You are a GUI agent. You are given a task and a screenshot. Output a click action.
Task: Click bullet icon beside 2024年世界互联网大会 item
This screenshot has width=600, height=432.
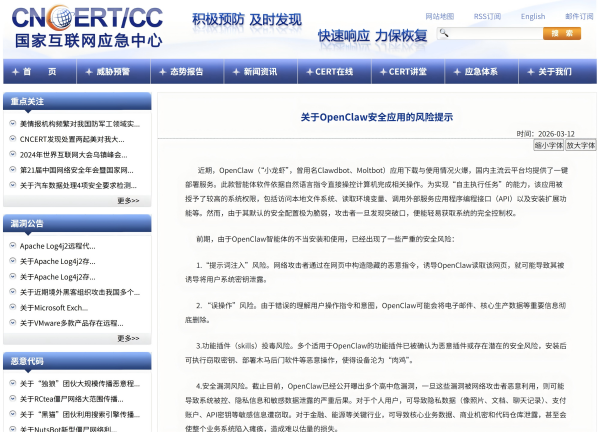pyautogui.click(x=13, y=154)
